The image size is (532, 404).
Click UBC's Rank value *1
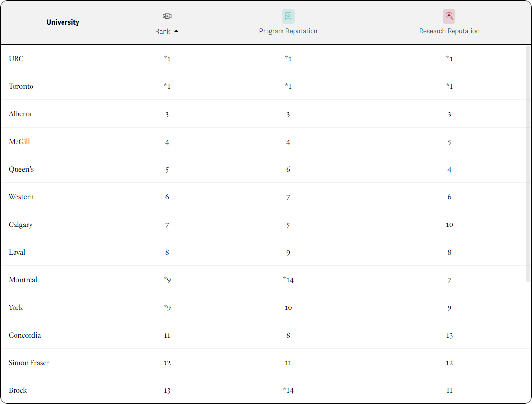click(167, 58)
